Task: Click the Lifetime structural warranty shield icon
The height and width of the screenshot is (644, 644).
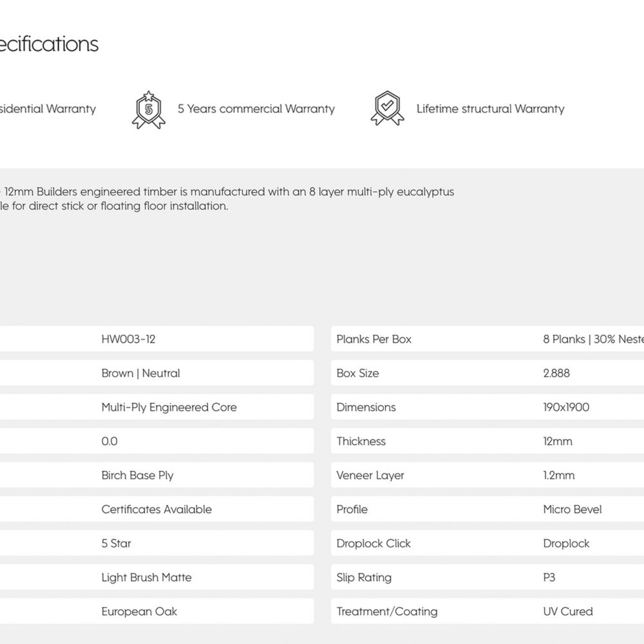Action: point(387,108)
